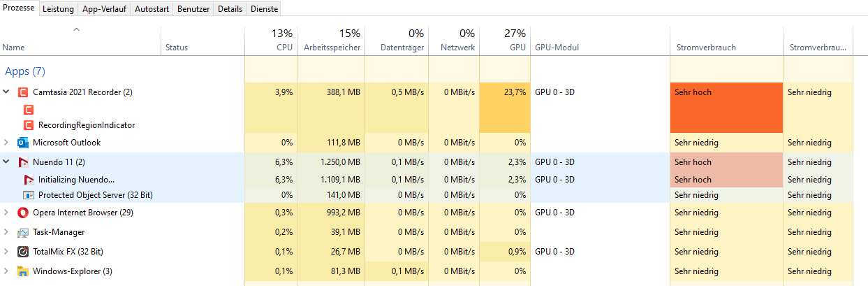The height and width of the screenshot is (286, 868).
Task: Click the TotalMix FX app icon
Action: coord(23,252)
